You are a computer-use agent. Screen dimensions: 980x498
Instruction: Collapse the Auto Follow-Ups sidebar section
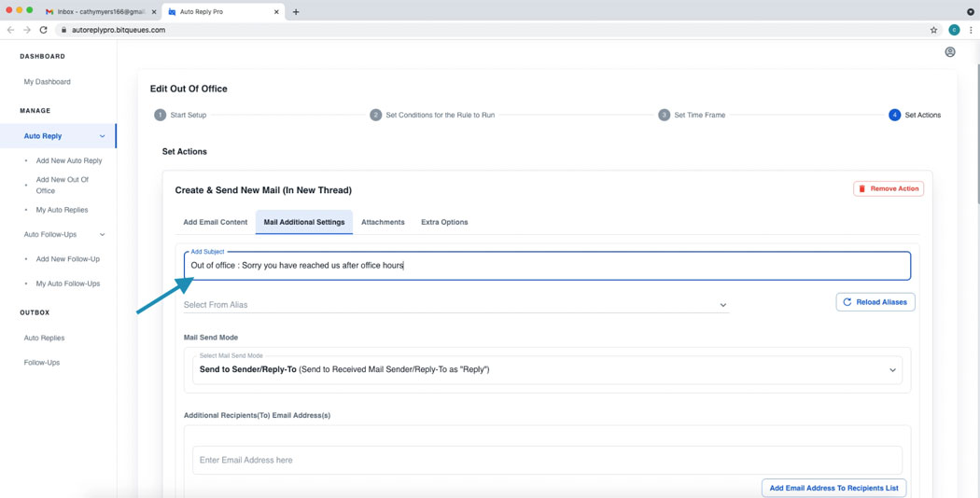coord(103,234)
